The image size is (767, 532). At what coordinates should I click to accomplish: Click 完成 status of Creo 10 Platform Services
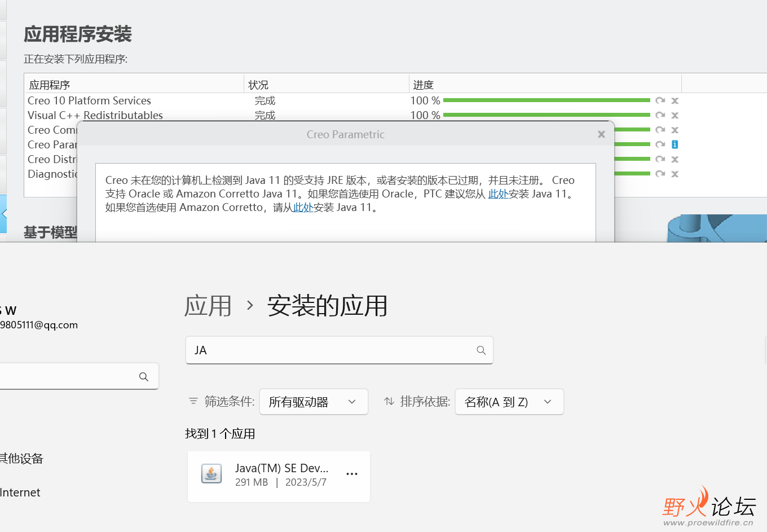tap(265, 100)
